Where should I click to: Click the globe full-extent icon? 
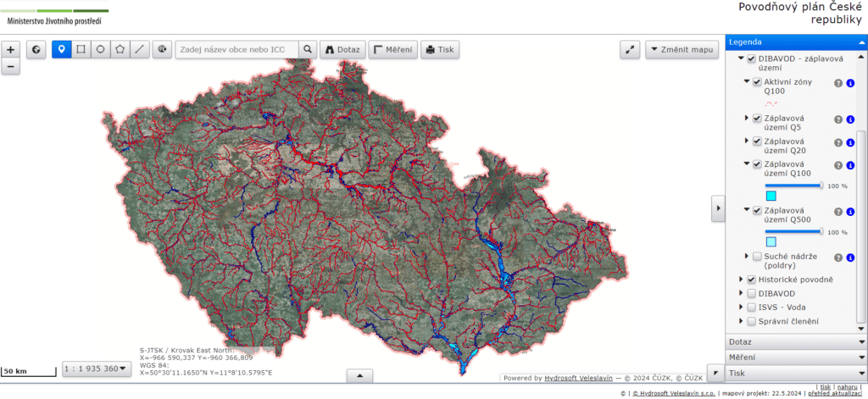click(x=36, y=50)
